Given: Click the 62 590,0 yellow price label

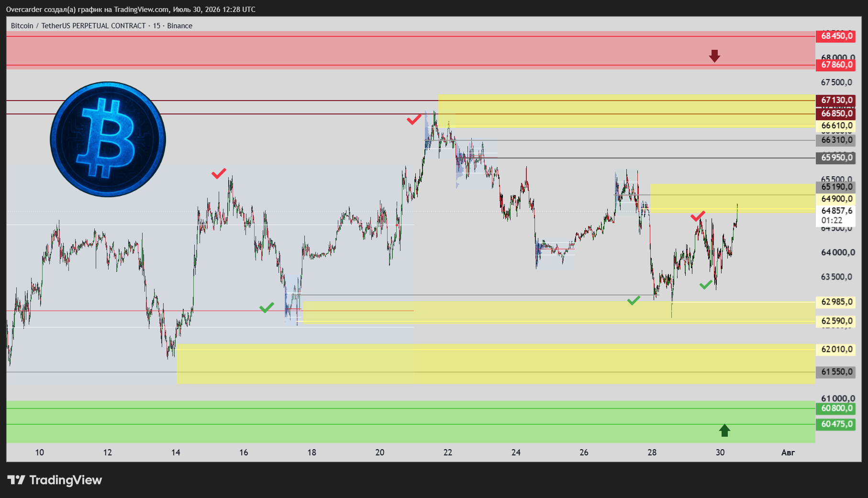Looking at the screenshot, I should pos(836,321).
